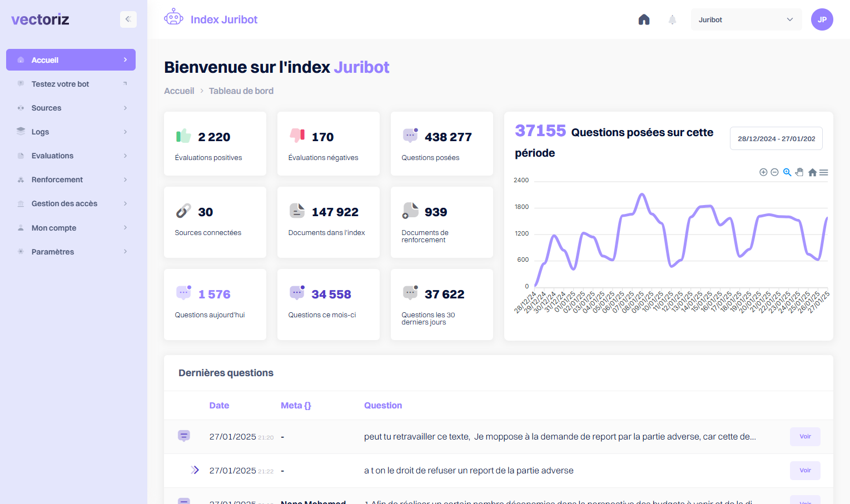Click the message icon on the 21:20 row
Screen dimensions: 850x504
(184, 436)
